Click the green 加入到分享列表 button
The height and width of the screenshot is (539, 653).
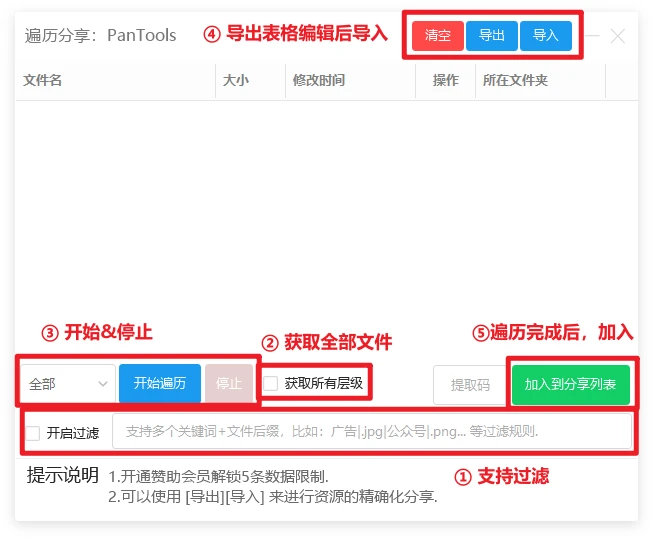pyautogui.click(x=570, y=385)
